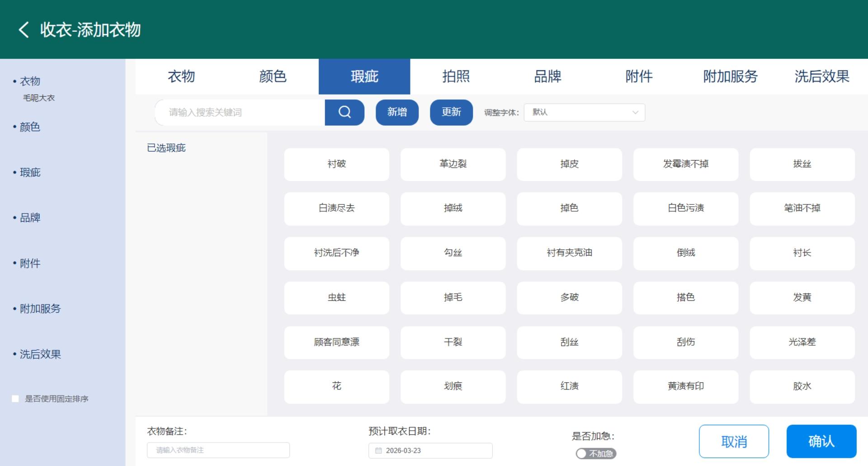Open the 附加服务 tab
This screenshot has width=868, height=466.
pos(730,76)
